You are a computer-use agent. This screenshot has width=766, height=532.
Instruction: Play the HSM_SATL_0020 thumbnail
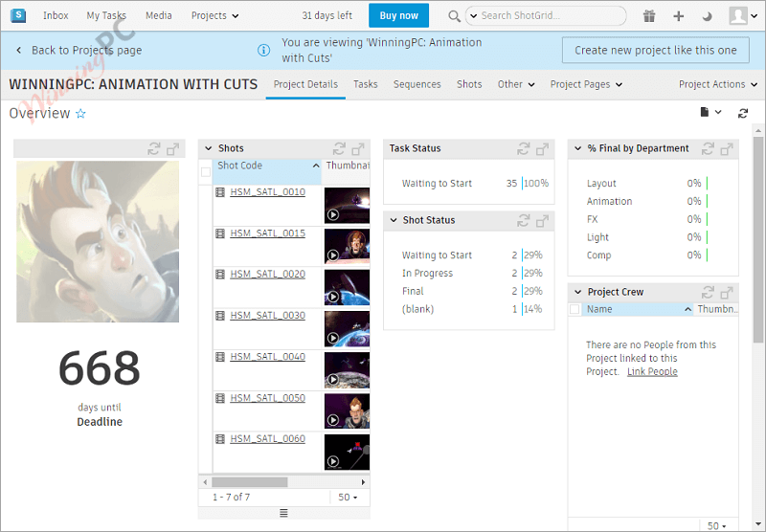tap(333, 297)
